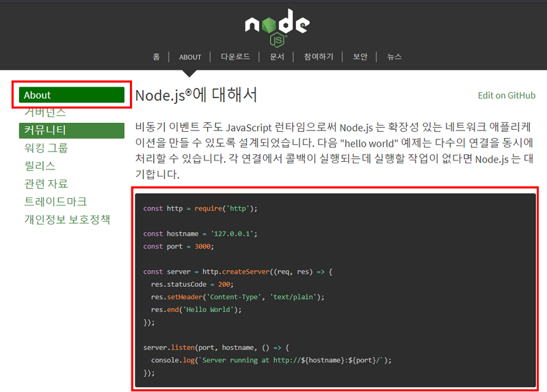Go to 관련 자료 sidebar link
This screenshot has width=547, height=392.
pyautogui.click(x=46, y=184)
